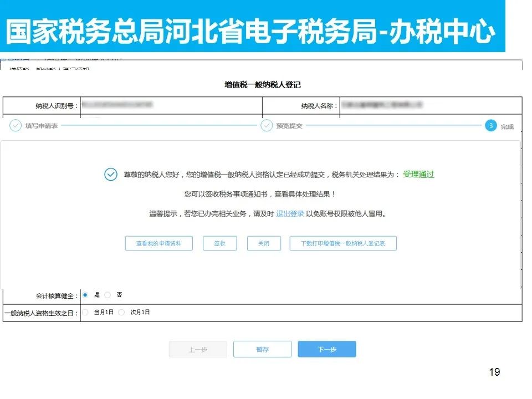The width and height of the screenshot is (532, 399).
Task: Click the 完成 step label
Action: (507, 126)
